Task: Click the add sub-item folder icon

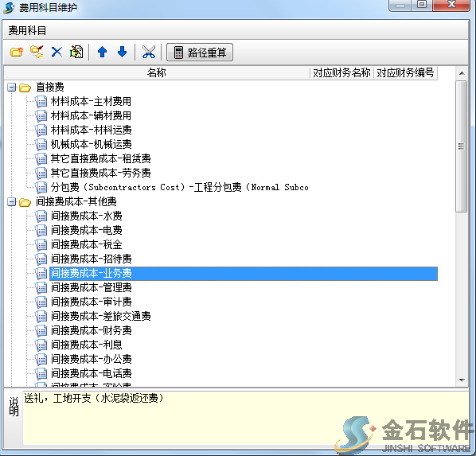Action: pos(37,53)
